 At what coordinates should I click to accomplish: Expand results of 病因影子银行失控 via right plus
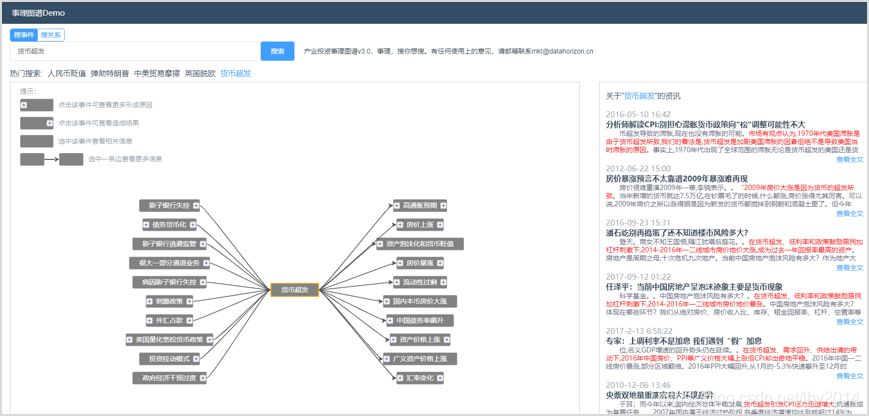(203, 283)
